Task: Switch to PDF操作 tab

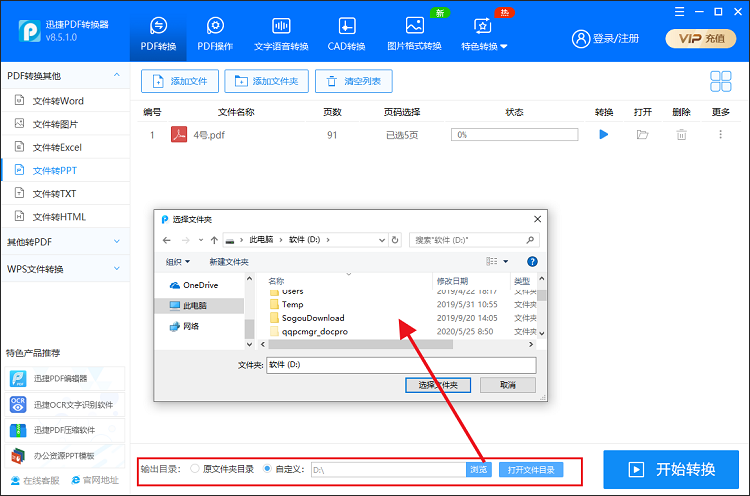Action: 215,34
